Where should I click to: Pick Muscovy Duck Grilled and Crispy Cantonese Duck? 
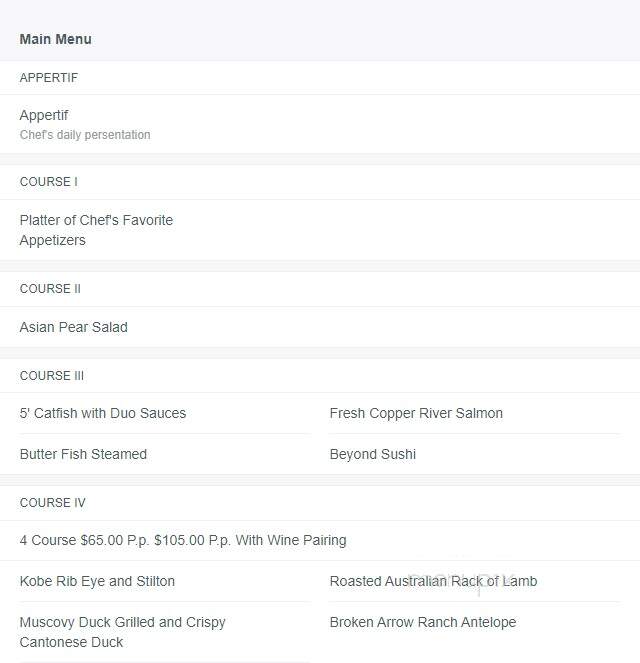122,632
